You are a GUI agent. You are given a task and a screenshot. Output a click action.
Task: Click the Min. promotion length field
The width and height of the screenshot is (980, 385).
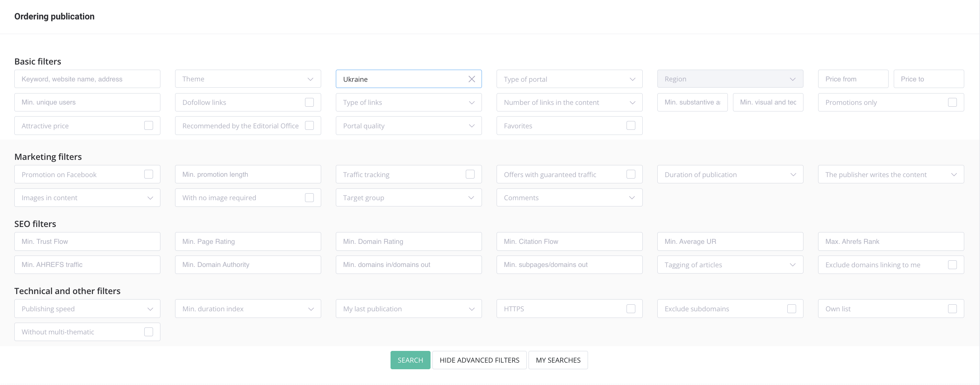pyautogui.click(x=248, y=174)
